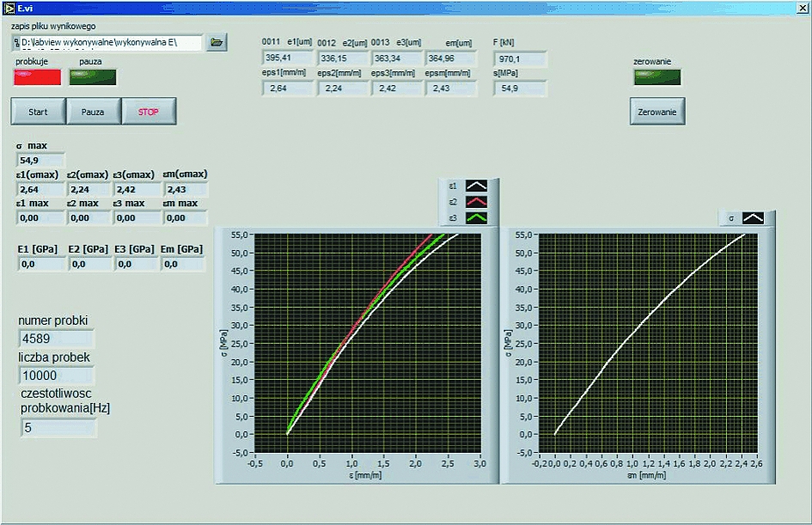
Task: Click the Em [GPa] value field
Action: coord(182,265)
